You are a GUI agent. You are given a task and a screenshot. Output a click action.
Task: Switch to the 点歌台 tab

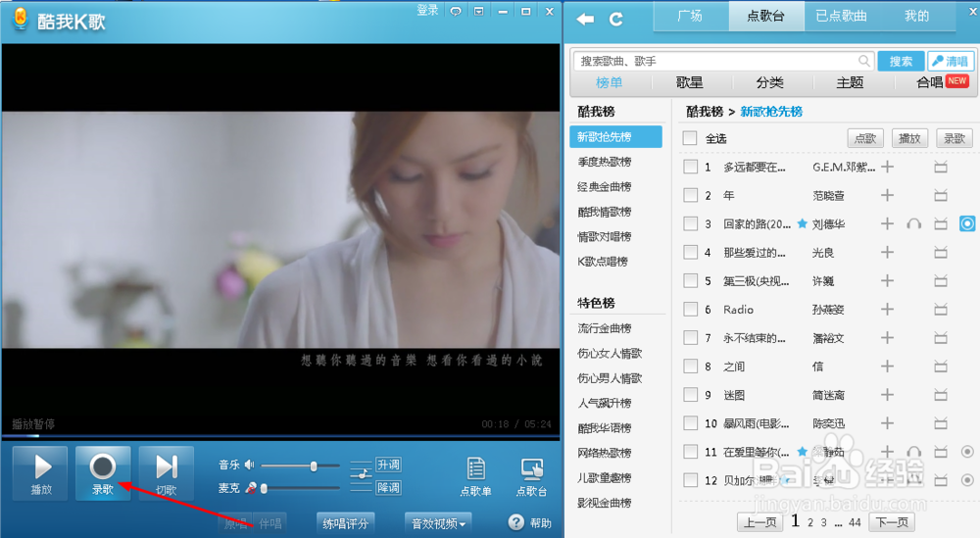tap(766, 17)
